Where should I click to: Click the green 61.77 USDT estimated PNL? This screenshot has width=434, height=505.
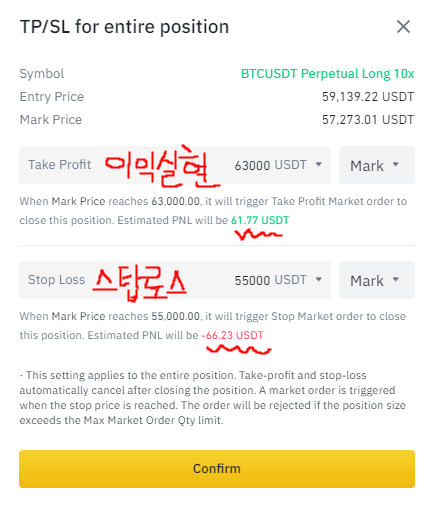pyautogui.click(x=260, y=220)
